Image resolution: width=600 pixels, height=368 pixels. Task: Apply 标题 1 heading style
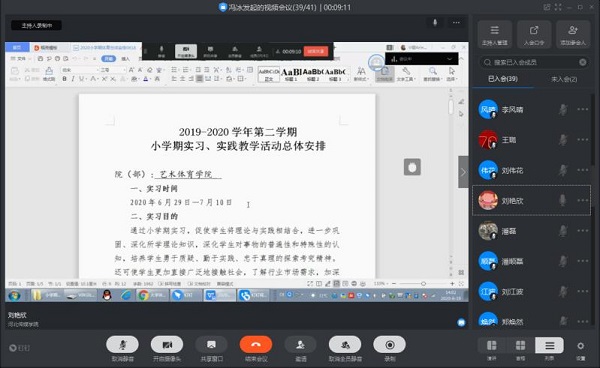point(291,74)
